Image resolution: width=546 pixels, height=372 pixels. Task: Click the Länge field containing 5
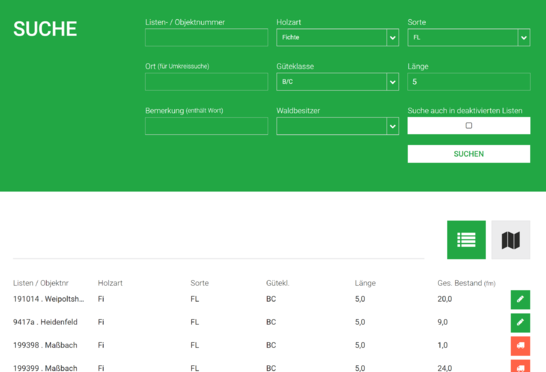pos(469,82)
